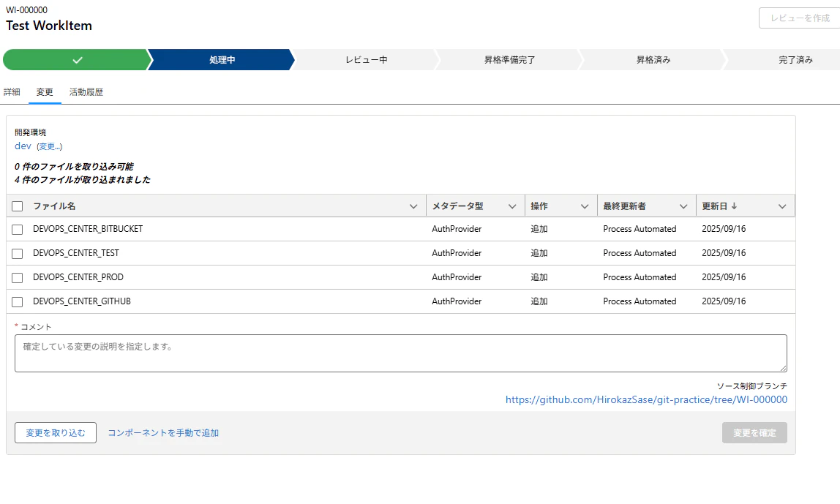
Task: Click the sort arrow beside 更新日
Action: [x=734, y=206]
